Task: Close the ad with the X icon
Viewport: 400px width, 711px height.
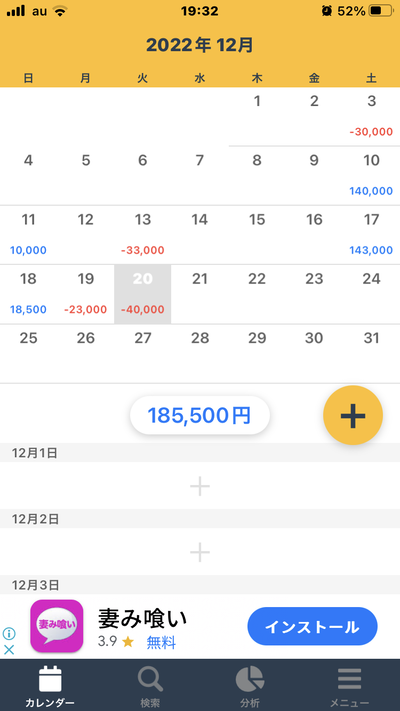Action: point(9,650)
